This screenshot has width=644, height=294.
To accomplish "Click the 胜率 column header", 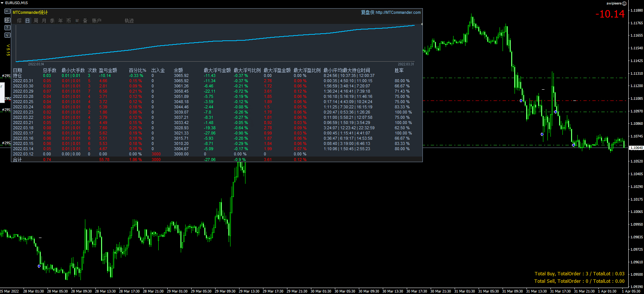I will (x=399, y=70).
